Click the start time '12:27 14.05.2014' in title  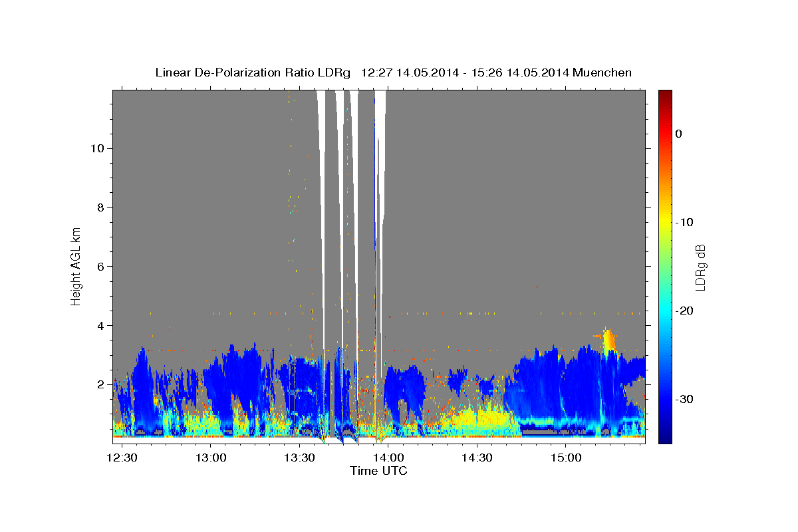coord(409,72)
